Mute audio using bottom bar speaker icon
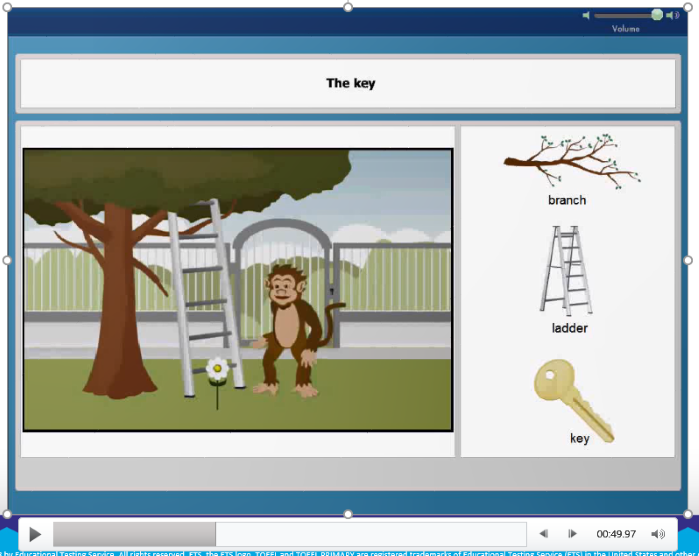699x556 pixels. (x=658, y=534)
